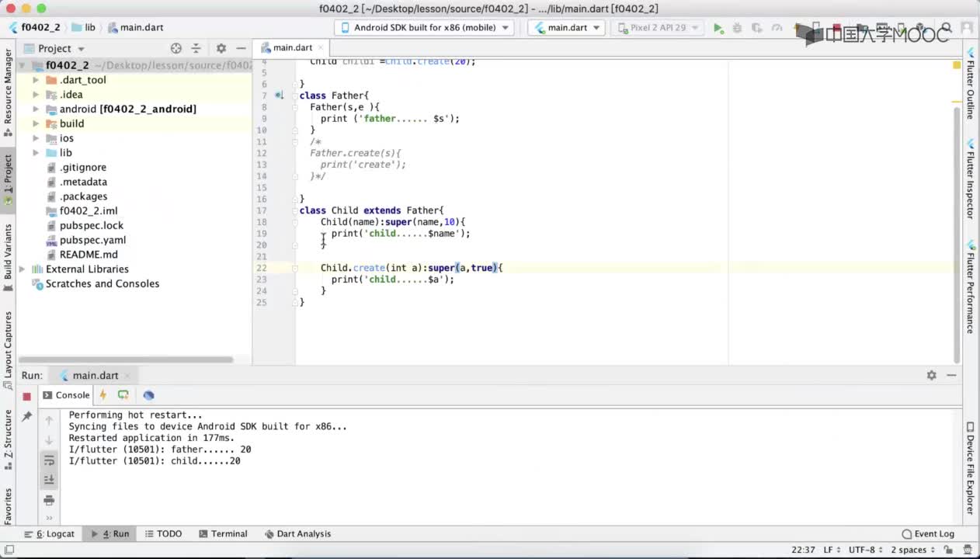Open Device File Explorer side panel

pos(971,469)
